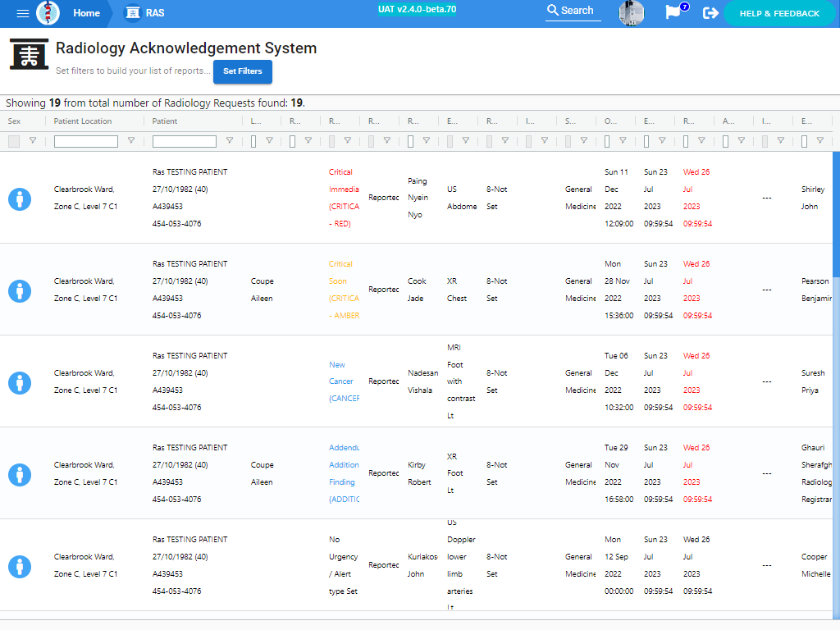840x630 pixels.
Task: Focus the Patient Location filter input
Action: point(85,141)
